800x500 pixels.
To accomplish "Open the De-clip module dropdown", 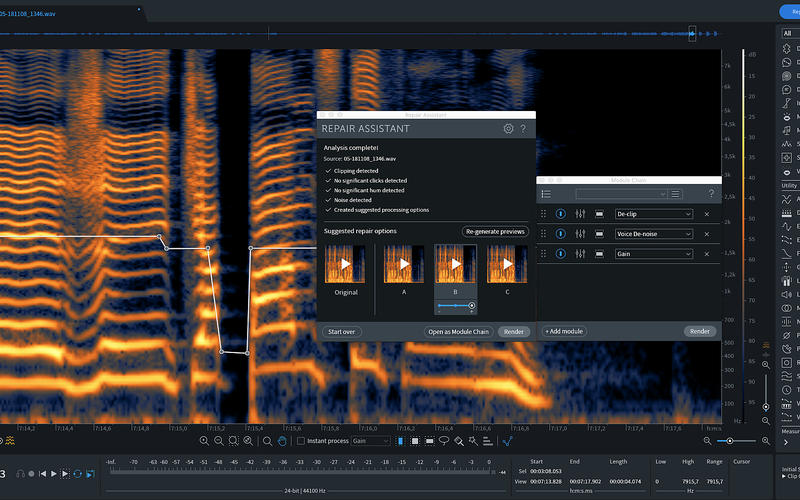I will click(654, 214).
